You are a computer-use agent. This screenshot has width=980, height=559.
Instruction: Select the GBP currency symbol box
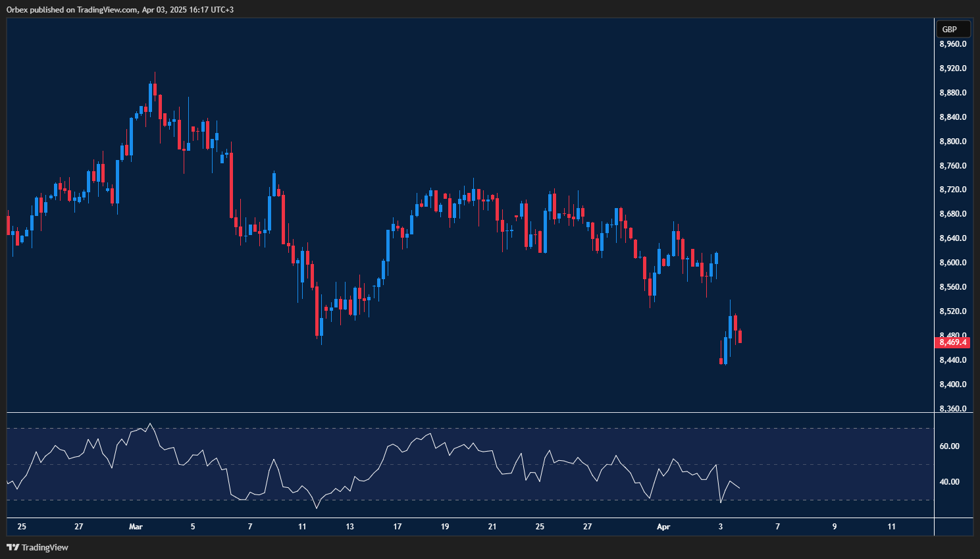[x=952, y=28]
